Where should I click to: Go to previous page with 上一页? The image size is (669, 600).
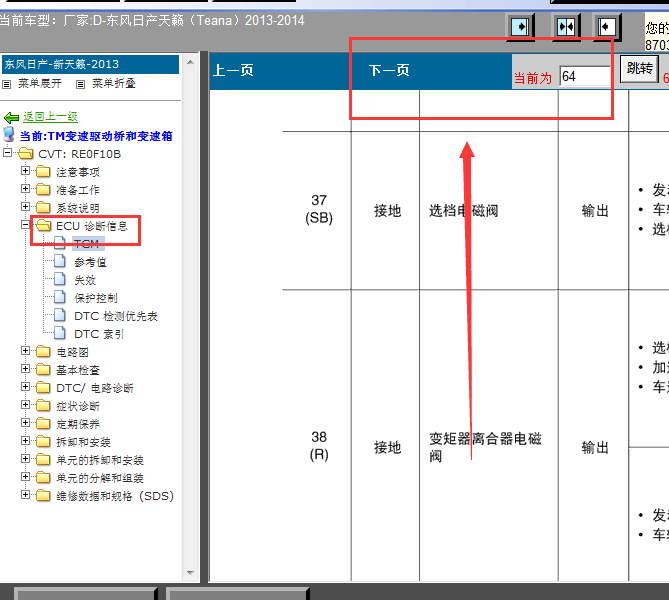point(233,71)
